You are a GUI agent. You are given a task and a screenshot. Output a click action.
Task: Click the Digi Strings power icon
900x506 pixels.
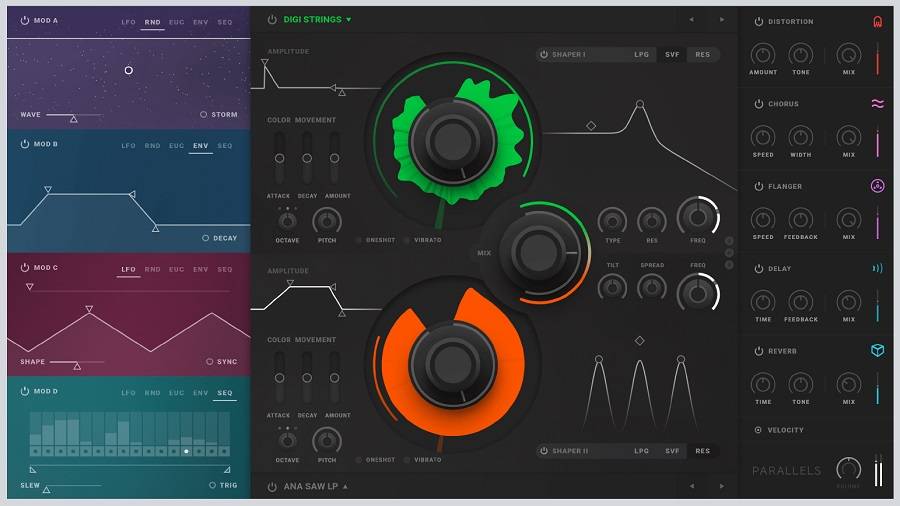point(272,19)
